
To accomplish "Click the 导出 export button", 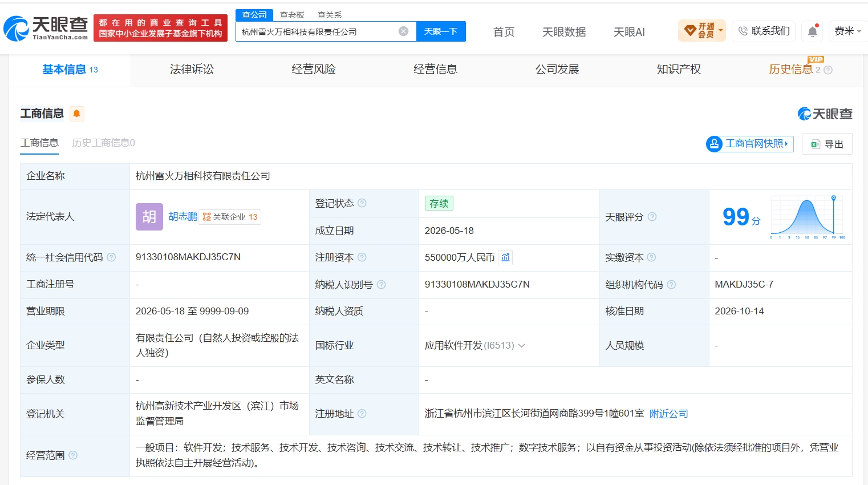I will pyautogui.click(x=827, y=144).
